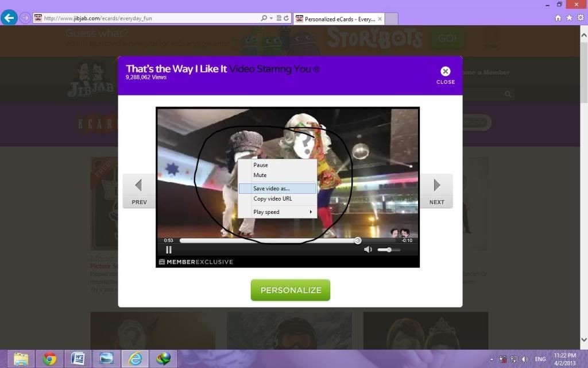Click the 0:53 elapsed time label
588x368 pixels.
tap(168, 240)
